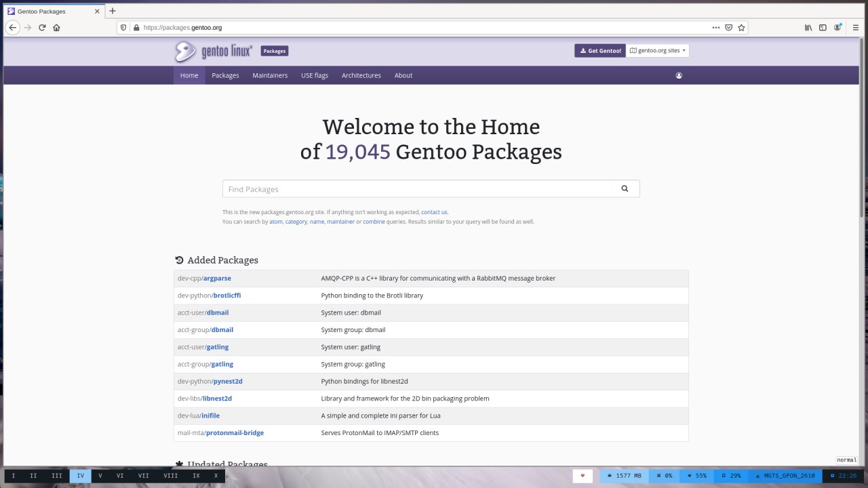Viewport: 868px width, 488px height.
Task: Click the combine queries link
Action: click(374, 222)
